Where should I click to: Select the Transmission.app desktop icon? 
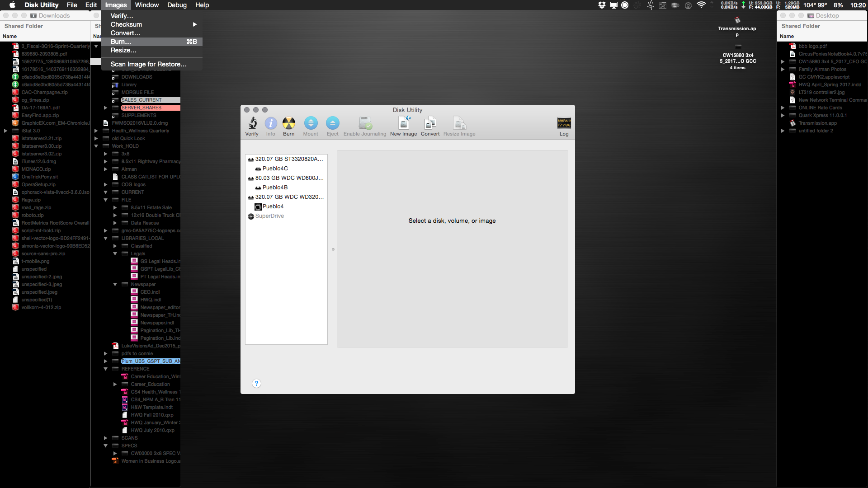pyautogui.click(x=737, y=20)
